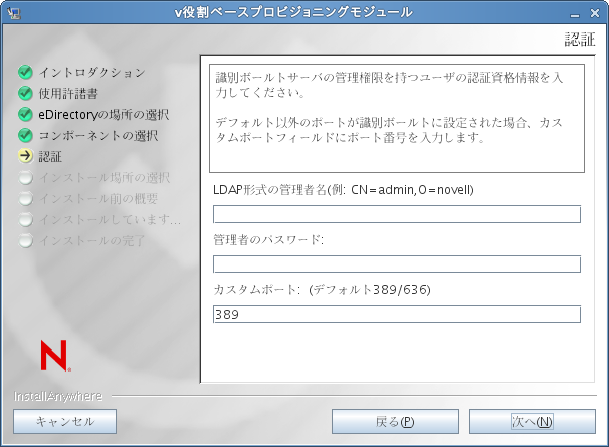
Task: Click the window menu icon in title bar
Action: pos(14,13)
